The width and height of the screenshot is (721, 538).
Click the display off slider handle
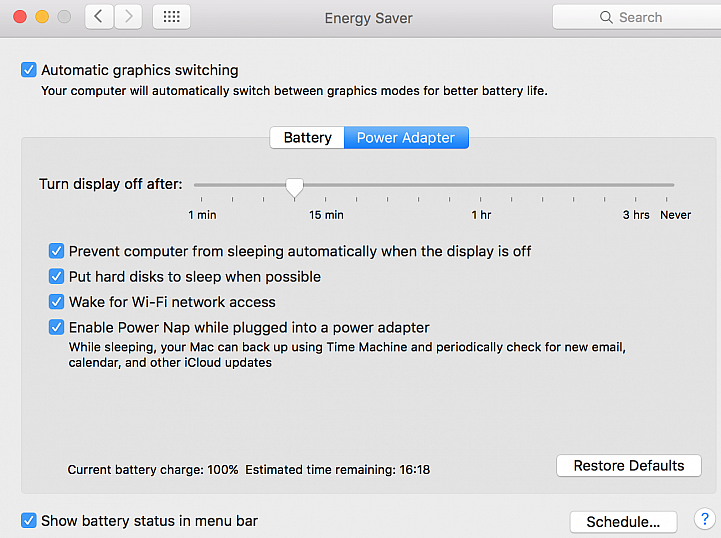point(294,188)
